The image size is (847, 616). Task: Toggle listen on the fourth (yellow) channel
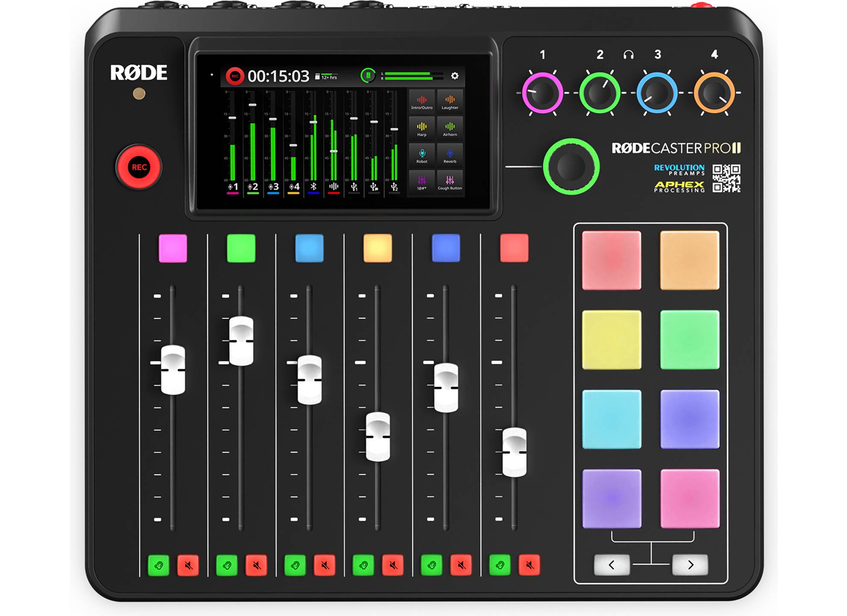[x=363, y=566]
